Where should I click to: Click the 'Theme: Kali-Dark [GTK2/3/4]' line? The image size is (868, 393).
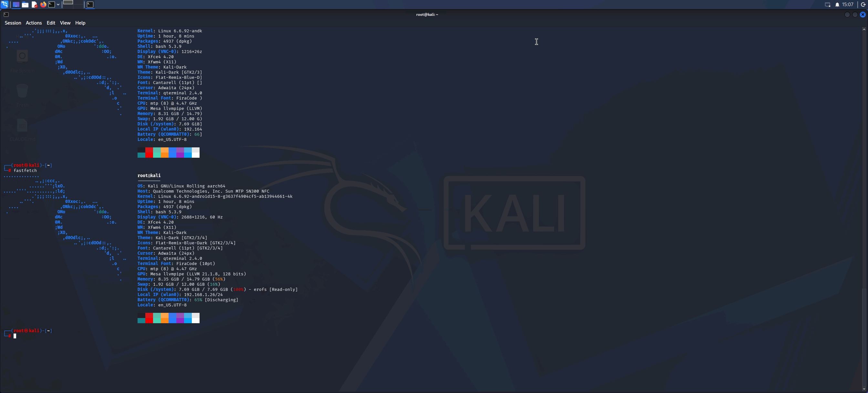172,238
